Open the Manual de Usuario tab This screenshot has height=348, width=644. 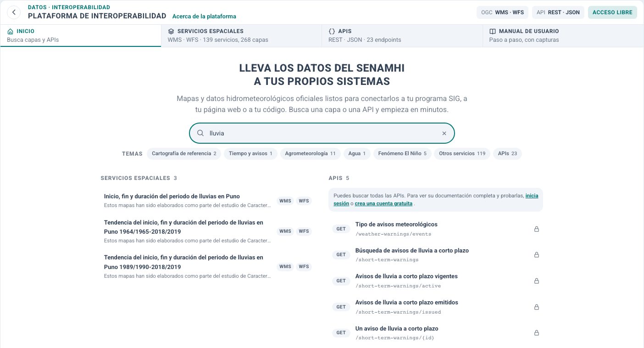pyautogui.click(x=563, y=35)
